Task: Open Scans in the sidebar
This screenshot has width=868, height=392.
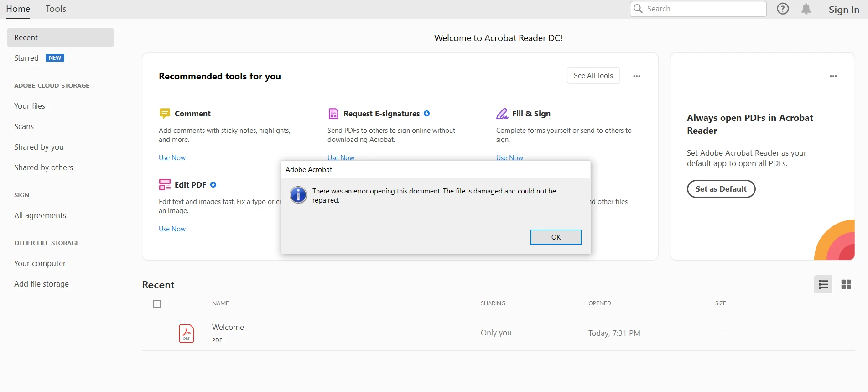Action: (x=24, y=126)
